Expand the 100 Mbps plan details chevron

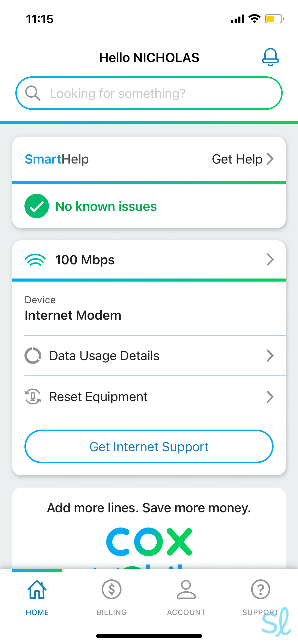click(270, 259)
